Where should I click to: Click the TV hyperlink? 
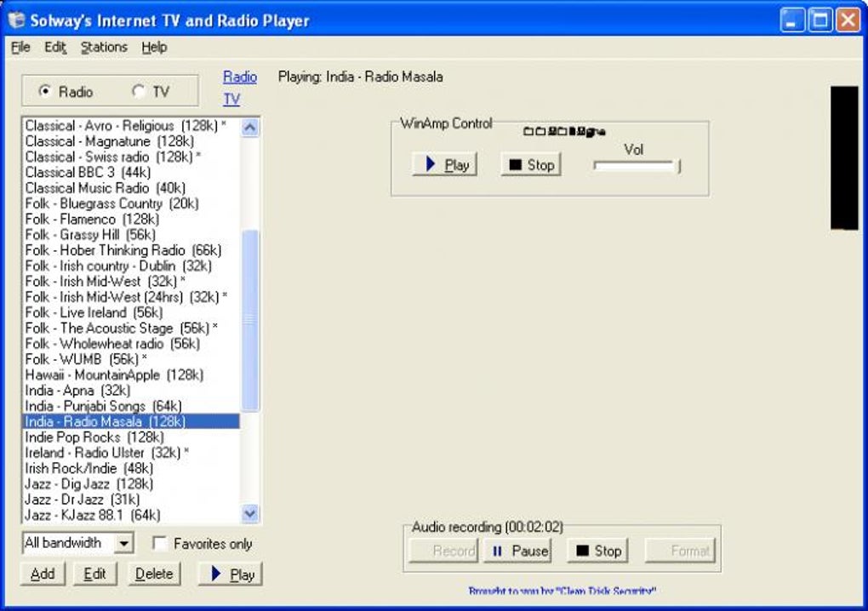pyautogui.click(x=231, y=99)
